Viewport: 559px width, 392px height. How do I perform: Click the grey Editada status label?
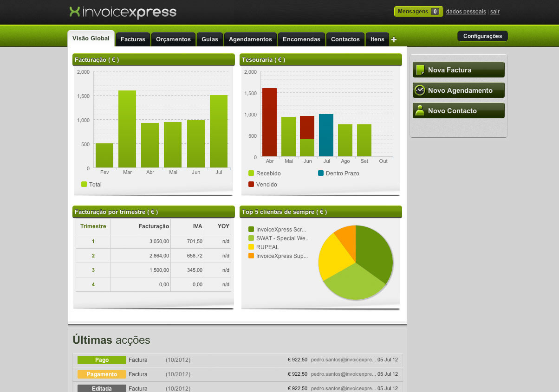(102, 389)
